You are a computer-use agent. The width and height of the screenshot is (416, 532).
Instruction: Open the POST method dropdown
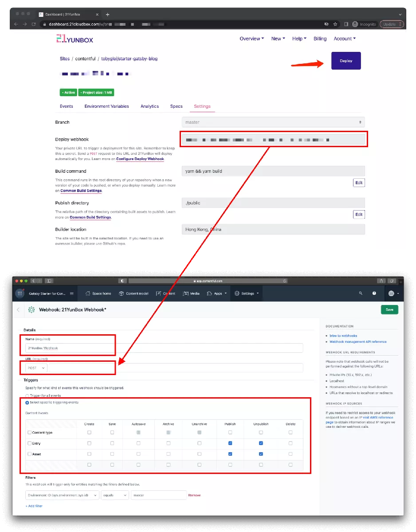click(36, 368)
